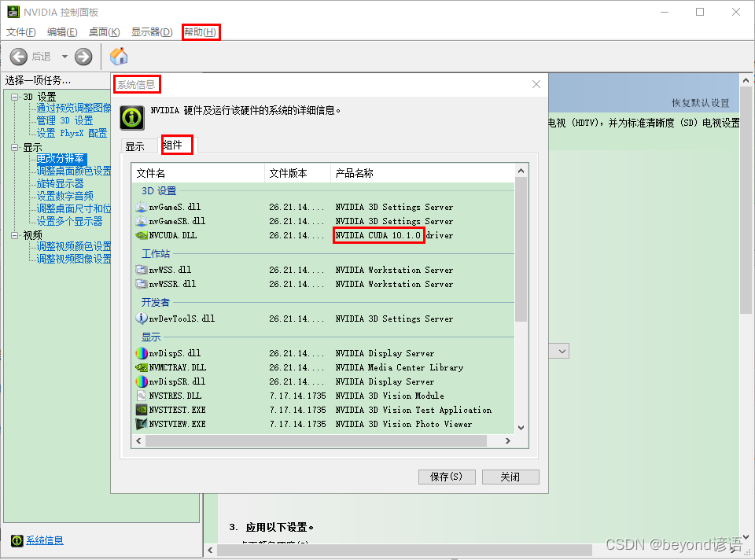
Task: Open the 显示器(D) menu
Action: (152, 32)
